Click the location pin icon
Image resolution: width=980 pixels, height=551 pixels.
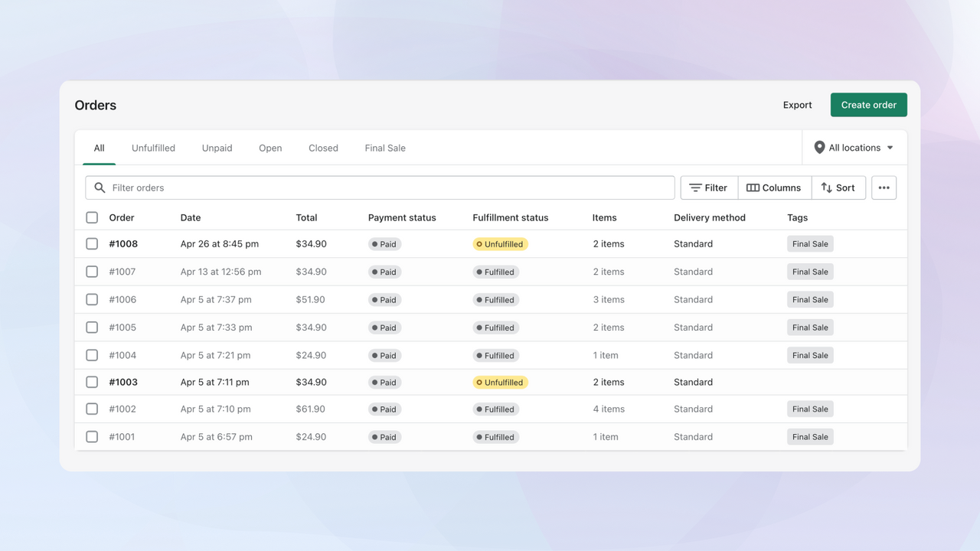pyautogui.click(x=820, y=147)
